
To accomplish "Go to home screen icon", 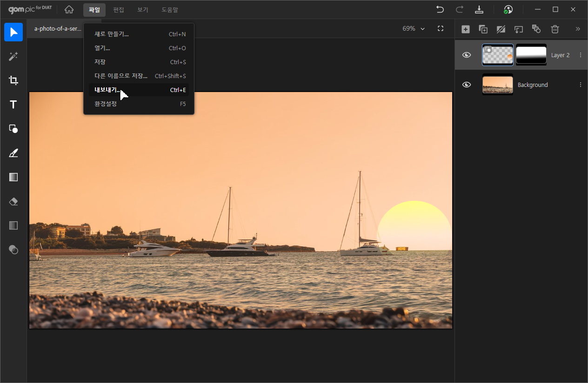I will [69, 10].
